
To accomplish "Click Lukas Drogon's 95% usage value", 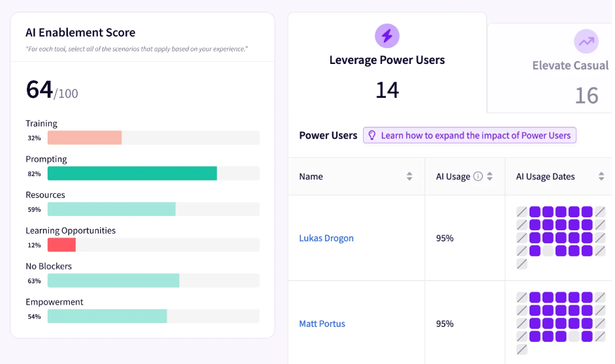I will (x=445, y=238).
